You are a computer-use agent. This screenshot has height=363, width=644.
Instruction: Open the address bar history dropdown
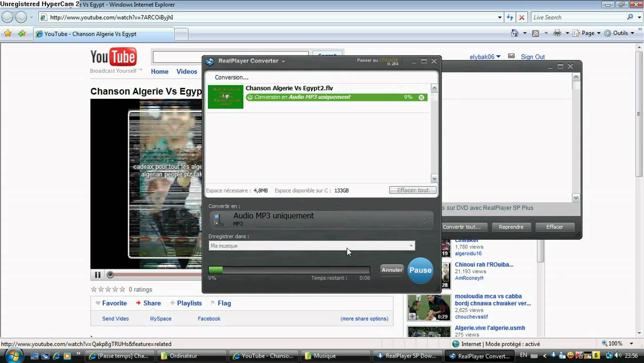pos(500,17)
